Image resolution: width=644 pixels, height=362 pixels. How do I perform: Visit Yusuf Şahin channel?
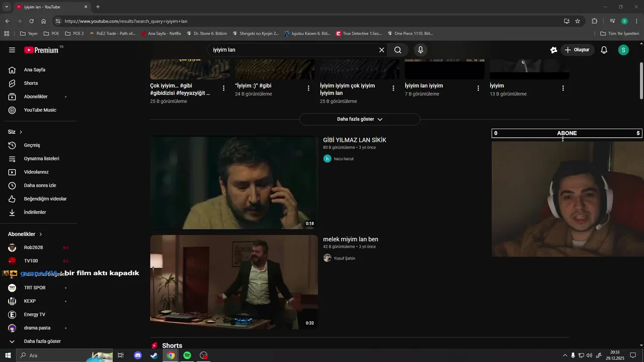point(345,258)
